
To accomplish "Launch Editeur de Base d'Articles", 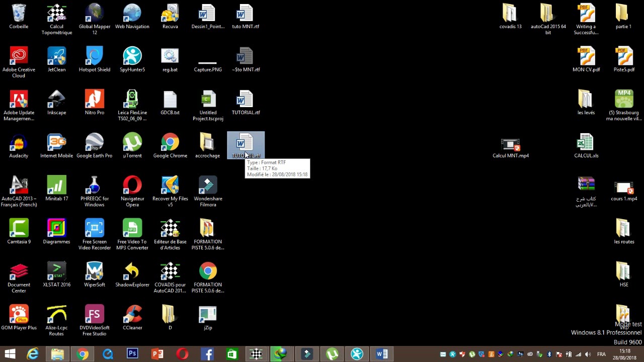I will tap(170, 234).
